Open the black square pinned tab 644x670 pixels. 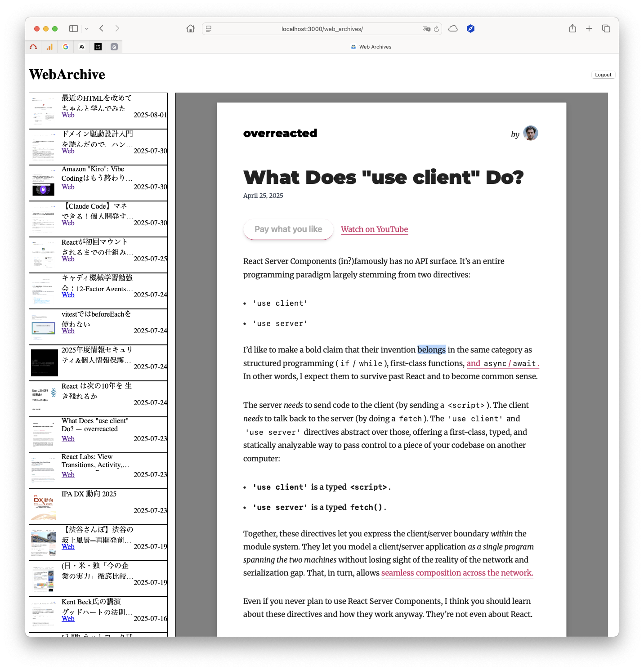(x=98, y=47)
